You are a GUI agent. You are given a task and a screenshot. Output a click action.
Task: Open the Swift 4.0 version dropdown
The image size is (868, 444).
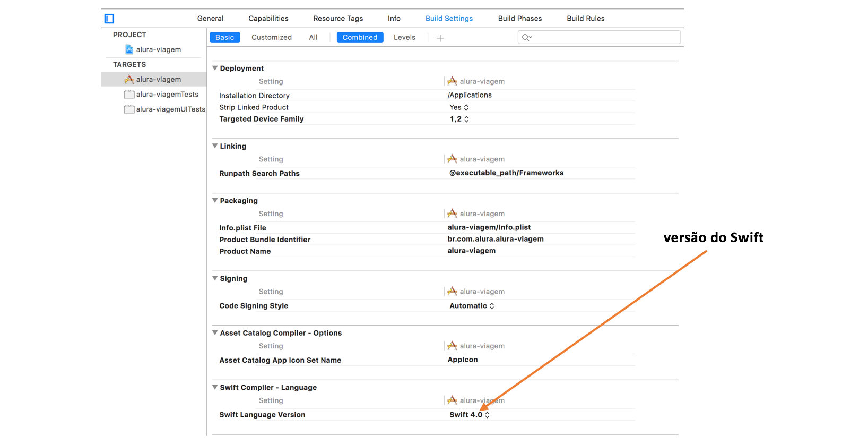tap(470, 415)
